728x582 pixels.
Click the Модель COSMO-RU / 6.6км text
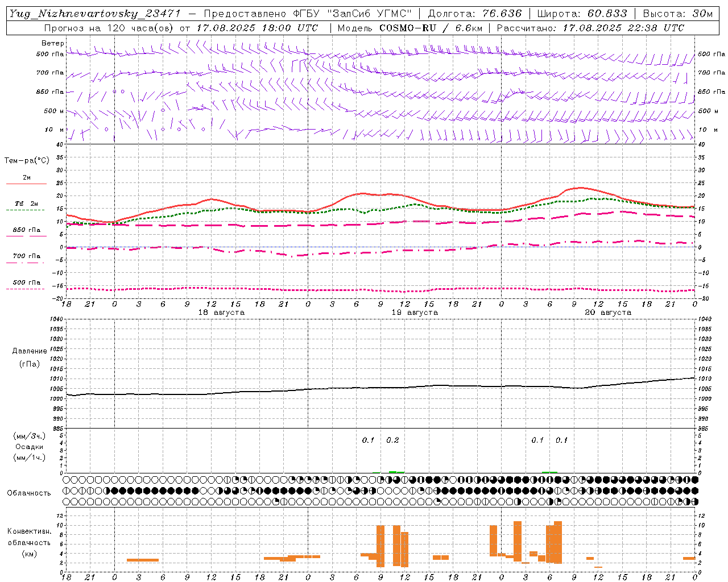pyautogui.click(x=409, y=28)
